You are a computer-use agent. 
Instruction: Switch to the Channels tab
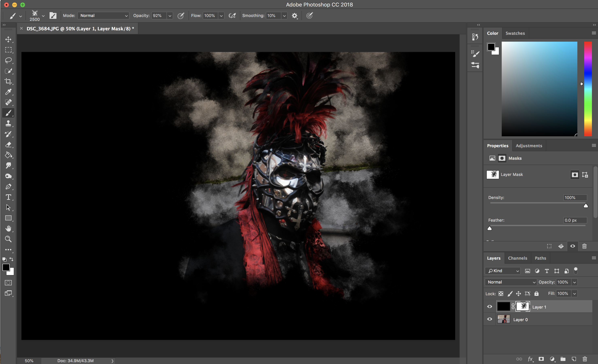pyautogui.click(x=517, y=258)
